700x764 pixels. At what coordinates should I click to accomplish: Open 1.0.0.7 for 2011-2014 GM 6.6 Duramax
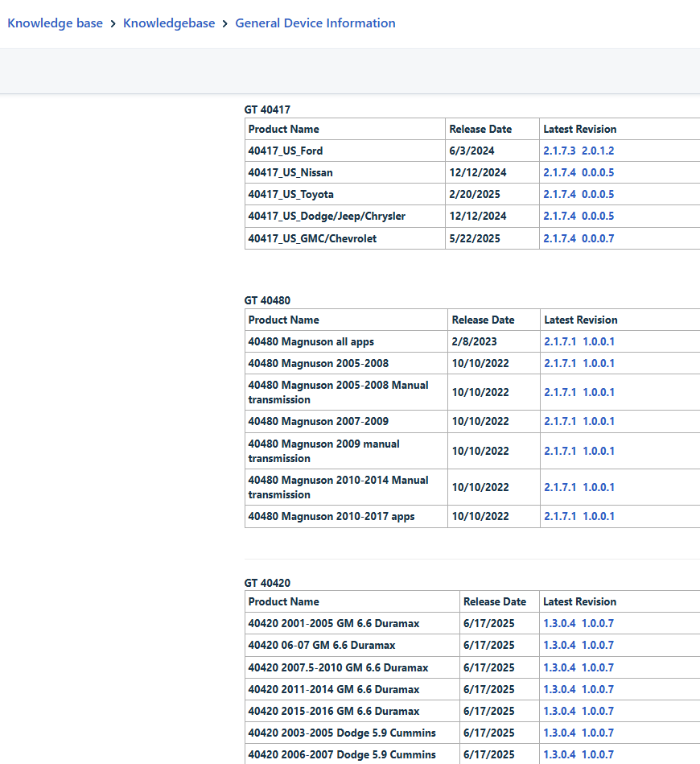pos(598,689)
